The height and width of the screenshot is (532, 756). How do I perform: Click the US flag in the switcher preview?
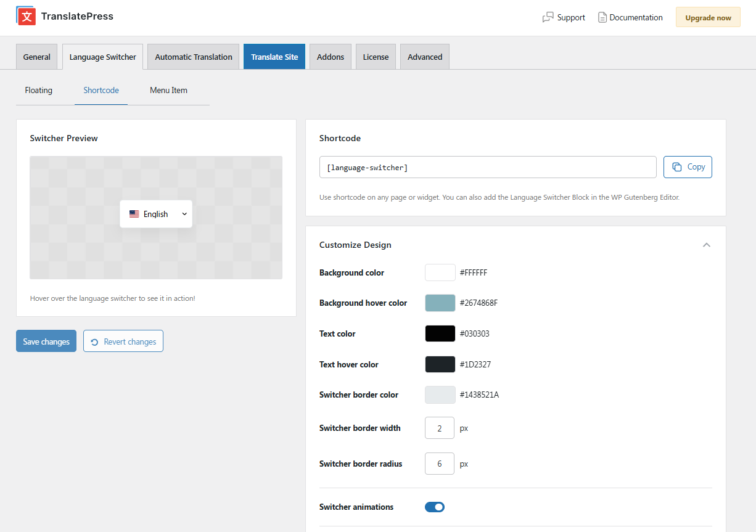click(x=134, y=213)
